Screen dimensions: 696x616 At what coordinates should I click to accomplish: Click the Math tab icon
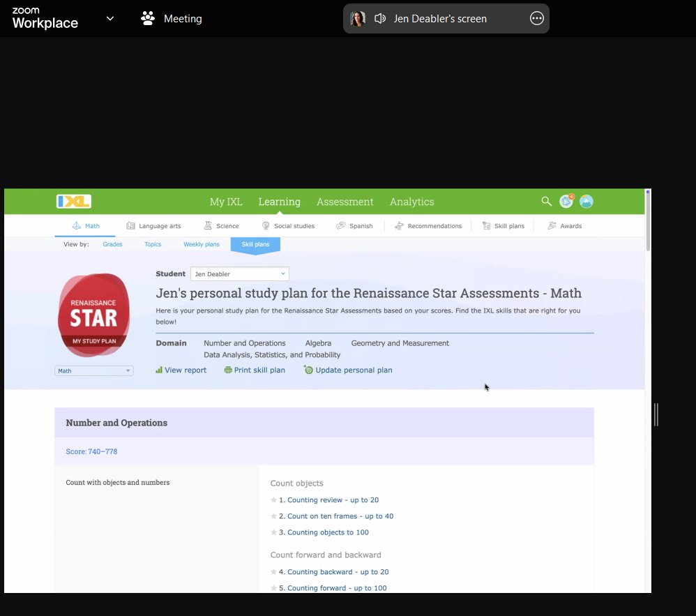pos(76,225)
